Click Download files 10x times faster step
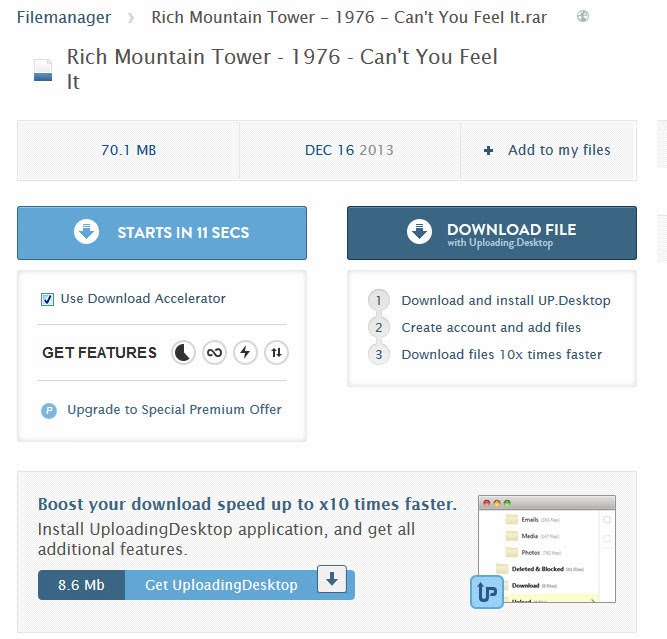This screenshot has height=639, width=667. tap(502, 354)
